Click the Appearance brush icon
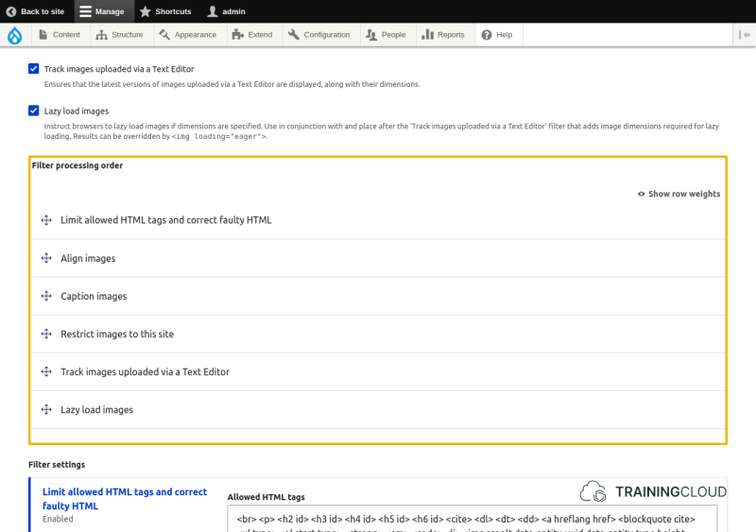Viewport: 756px width, 532px height. 164,35
